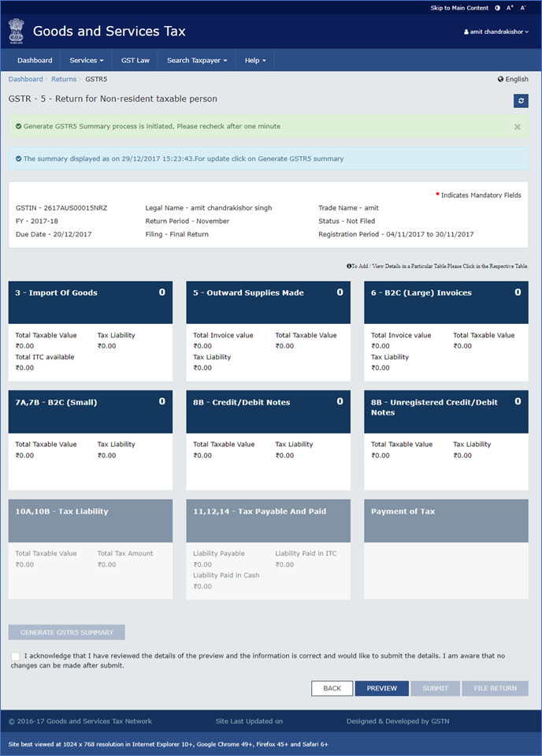542x756 pixels.
Task: Click the BACK button
Action: 332,688
